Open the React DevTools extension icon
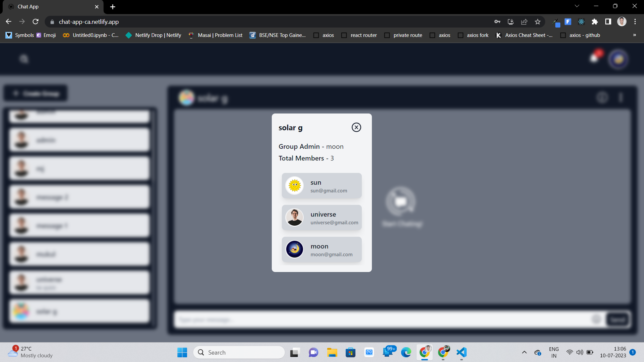This screenshot has width=644, height=362. 581,22
